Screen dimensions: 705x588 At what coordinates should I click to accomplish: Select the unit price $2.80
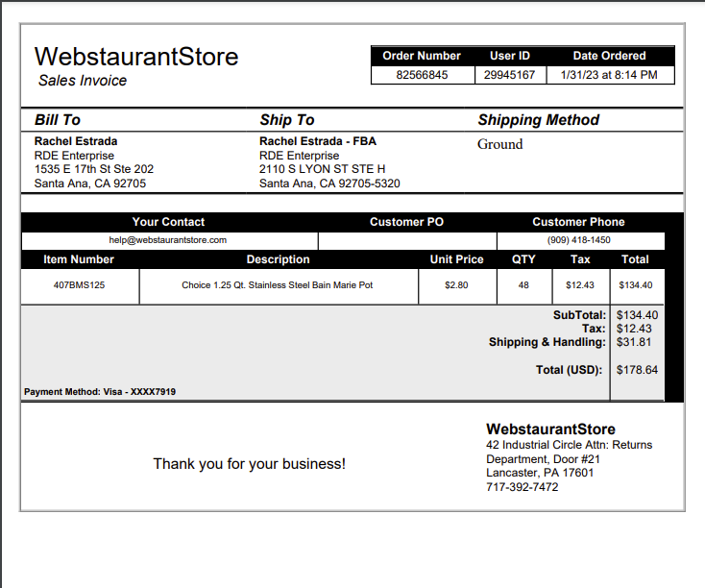pyautogui.click(x=456, y=285)
